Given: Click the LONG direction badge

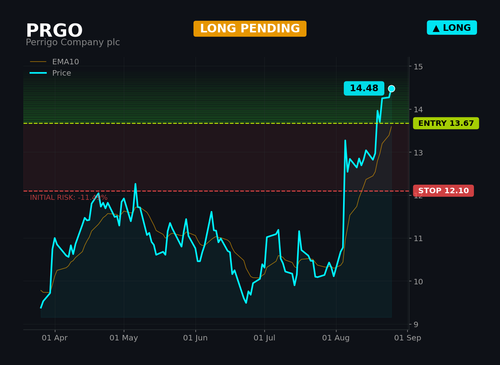Looking at the screenshot, I should [452, 28].
